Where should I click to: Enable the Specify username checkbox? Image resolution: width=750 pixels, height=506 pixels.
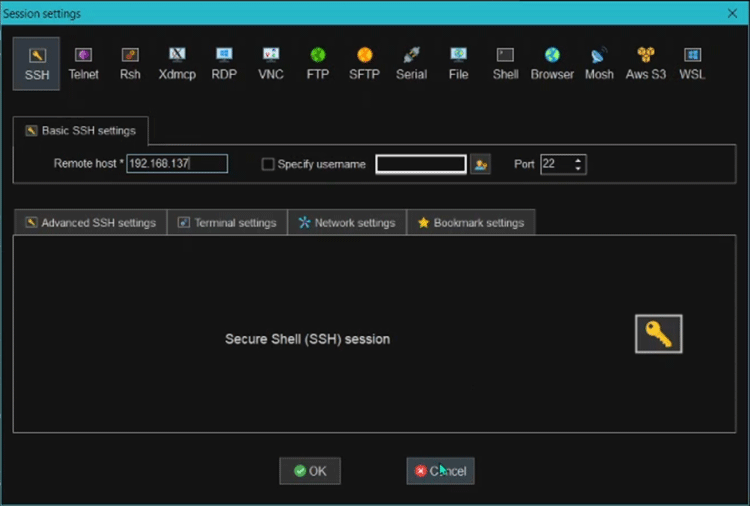(268, 165)
